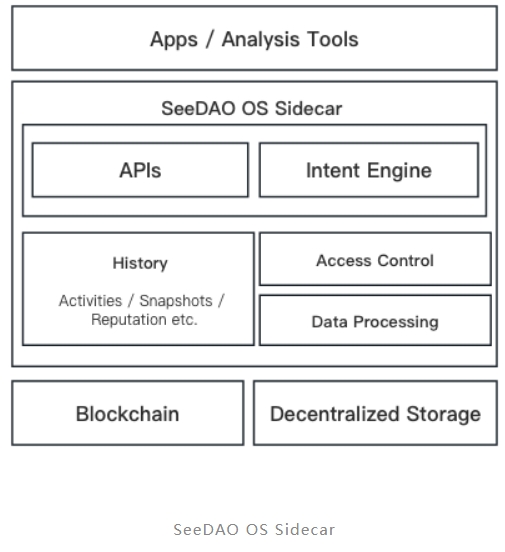The width and height of the screenshot is (505, 552).
Task: Click the SeeDAO OS Sidecar title inside diagram
Action: 251,108
